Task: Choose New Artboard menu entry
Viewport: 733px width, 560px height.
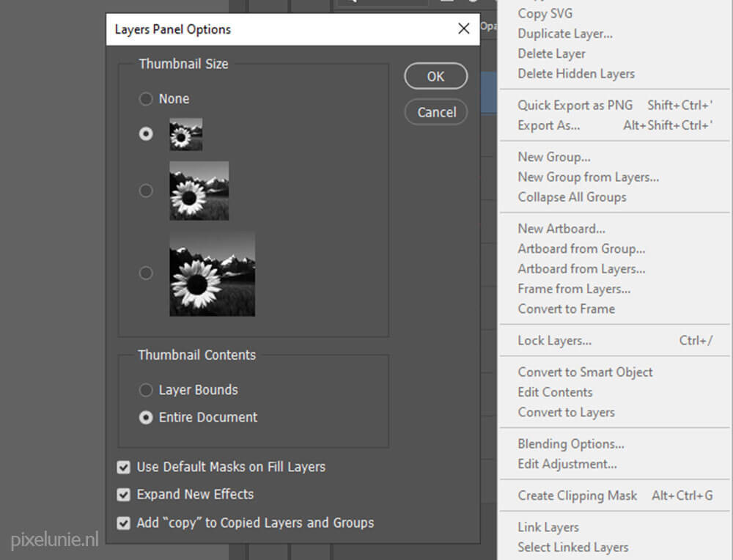Action: click(561, 229)
